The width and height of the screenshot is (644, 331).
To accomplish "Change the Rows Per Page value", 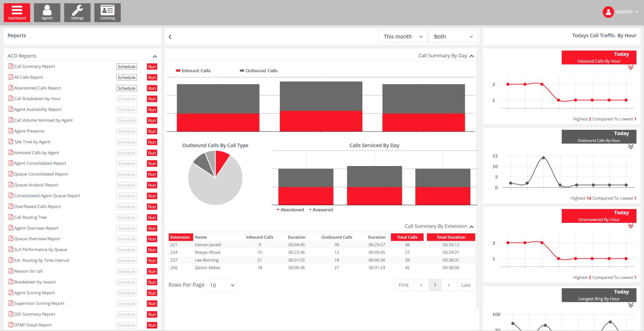I will tap(221, 285).
